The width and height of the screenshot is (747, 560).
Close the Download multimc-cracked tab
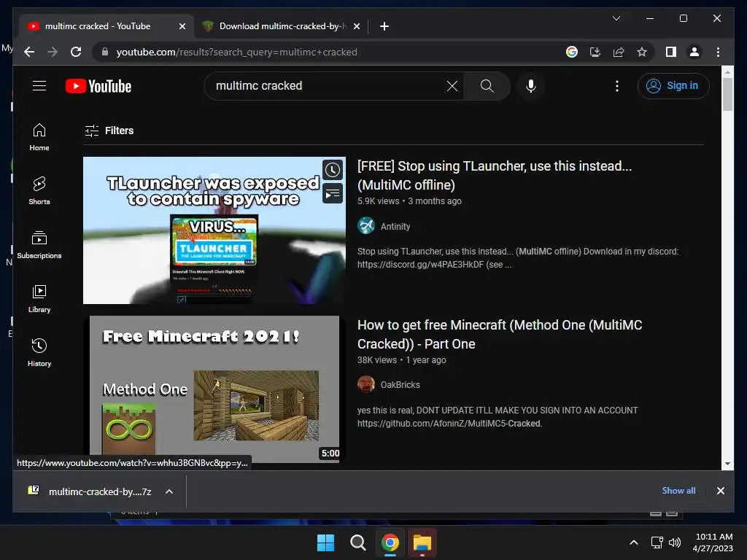pos(357,26)
